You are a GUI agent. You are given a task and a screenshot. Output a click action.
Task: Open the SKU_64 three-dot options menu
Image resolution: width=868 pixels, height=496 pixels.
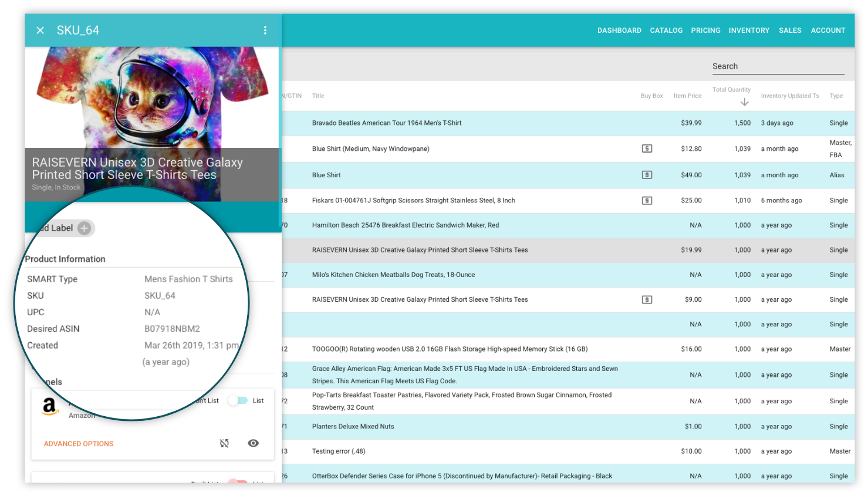(x=265, y=31)
